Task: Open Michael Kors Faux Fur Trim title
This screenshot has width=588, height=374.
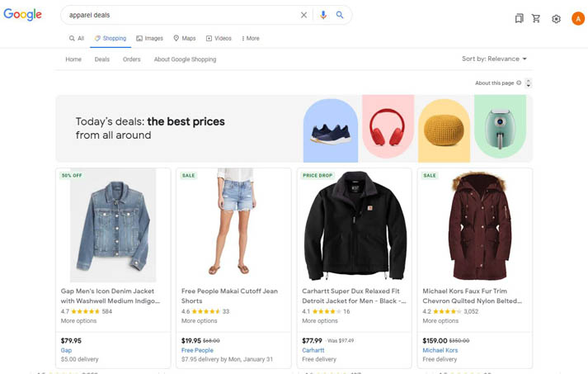Action: coord(472,296)
